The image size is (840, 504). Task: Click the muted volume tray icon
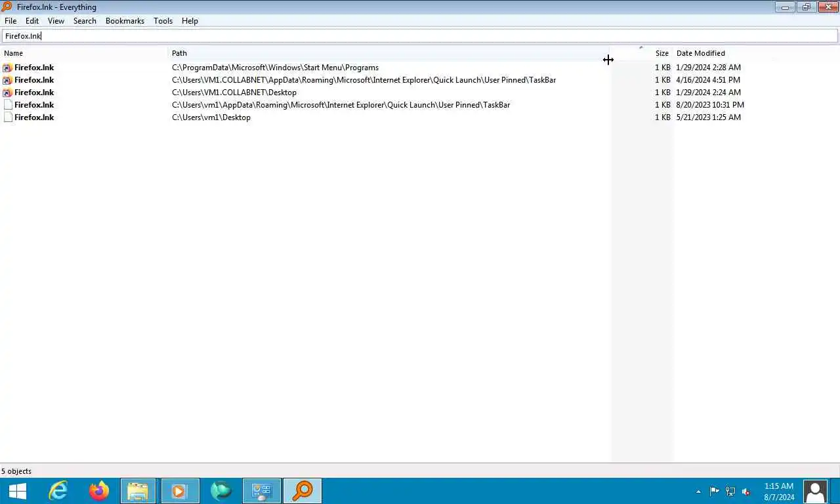[x=746, y=491]
